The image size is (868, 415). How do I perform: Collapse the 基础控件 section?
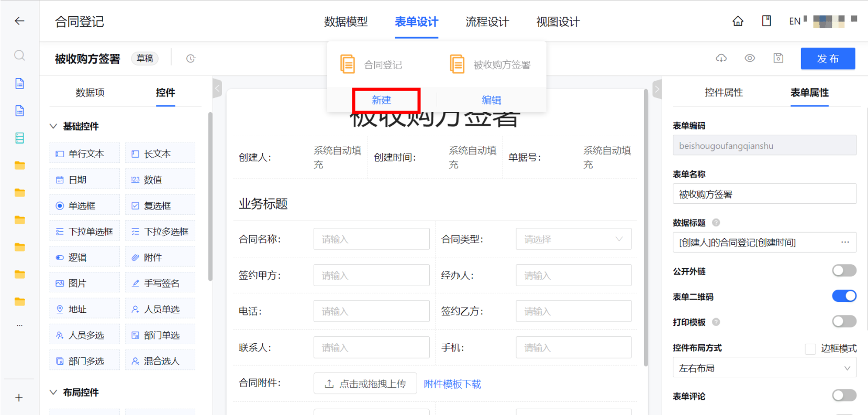point(53,126)
